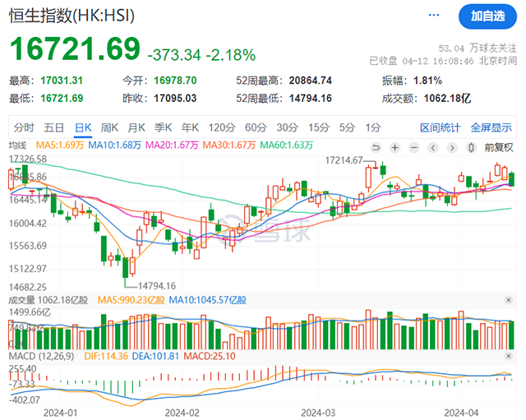Click the MA30:1.67万 moving average label

pyautogui.click(x=229, y=145)
